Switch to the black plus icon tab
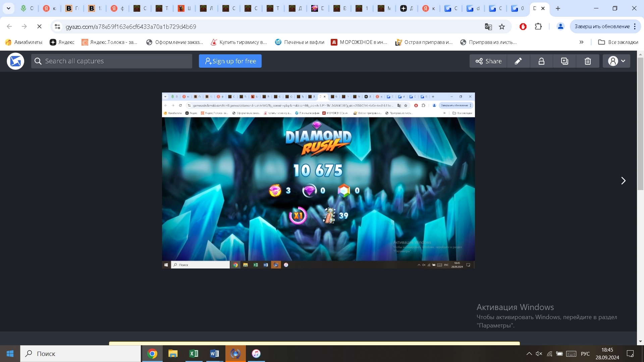 coord(407,8)
